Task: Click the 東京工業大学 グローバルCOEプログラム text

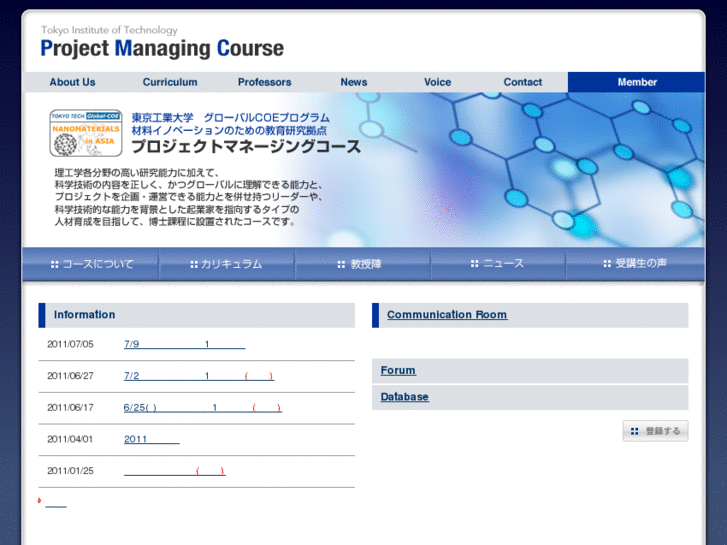Action: 230,117
